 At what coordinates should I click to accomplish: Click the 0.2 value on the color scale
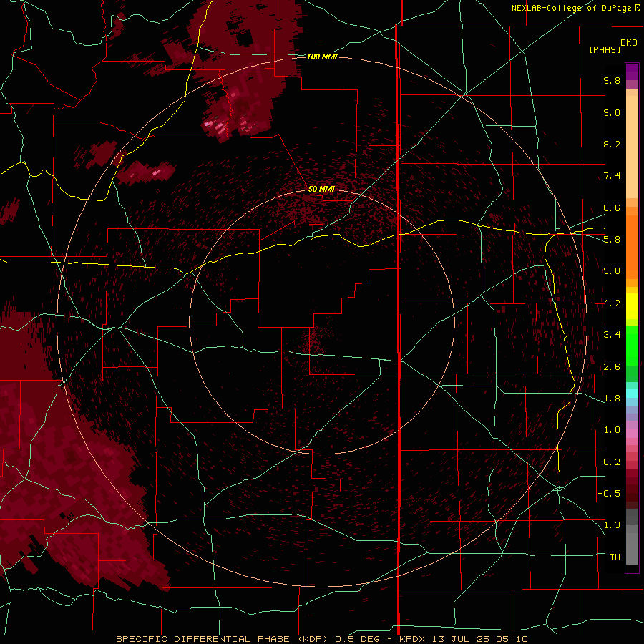pos(612,462)
